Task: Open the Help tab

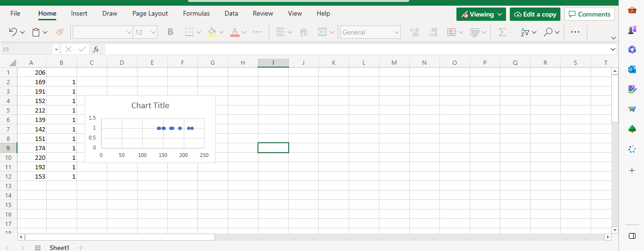Action: click(324, 14)
